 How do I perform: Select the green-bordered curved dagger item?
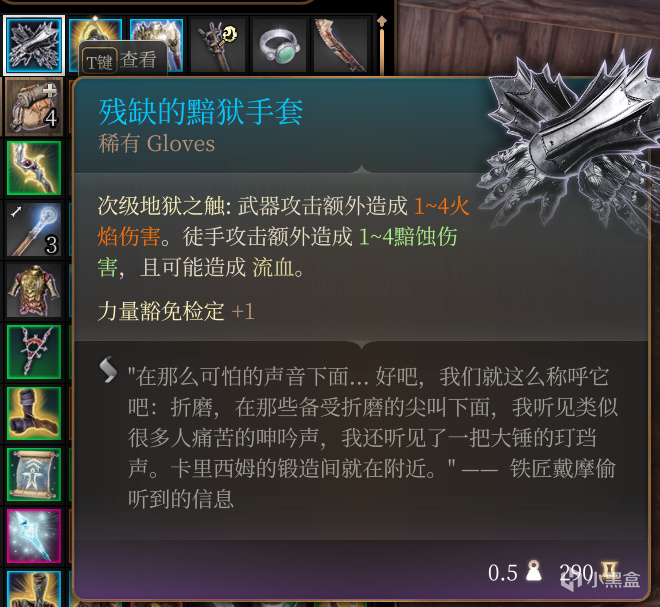34,168
